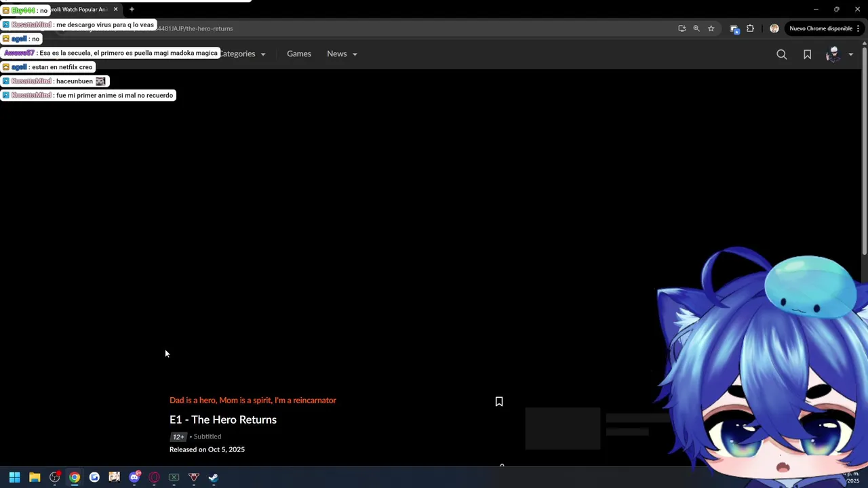This screenshot has height=488, width=868.
Task: Click the chat message about puella magi madoka magica
Action: click(x=111, y=53)
